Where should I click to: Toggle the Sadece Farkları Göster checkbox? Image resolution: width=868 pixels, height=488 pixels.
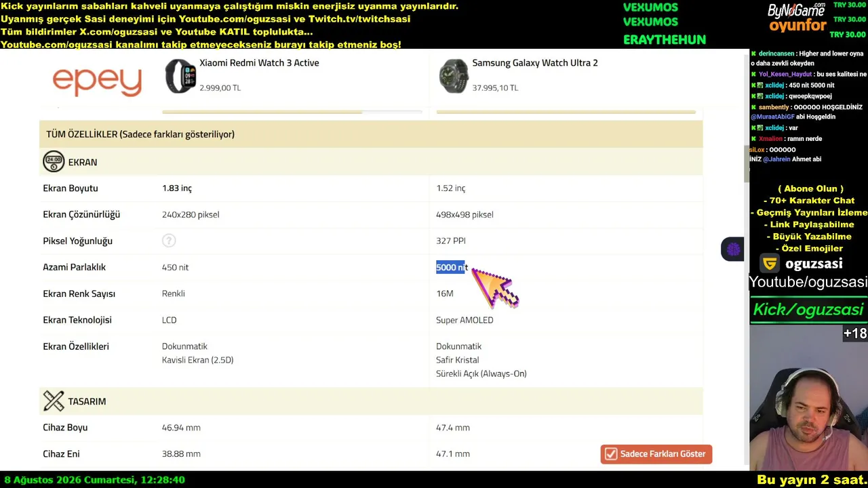pos(611,454)
